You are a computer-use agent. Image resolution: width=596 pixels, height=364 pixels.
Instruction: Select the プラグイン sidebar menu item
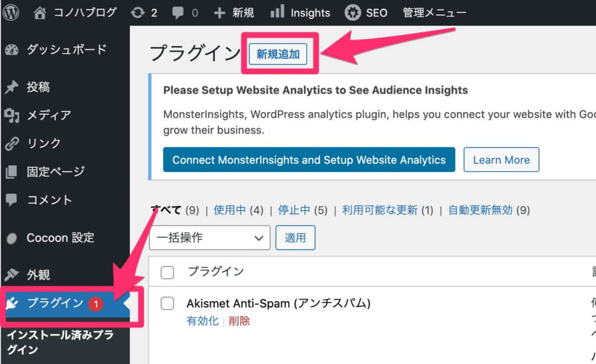pyautogui.click(x=65, y=304)
